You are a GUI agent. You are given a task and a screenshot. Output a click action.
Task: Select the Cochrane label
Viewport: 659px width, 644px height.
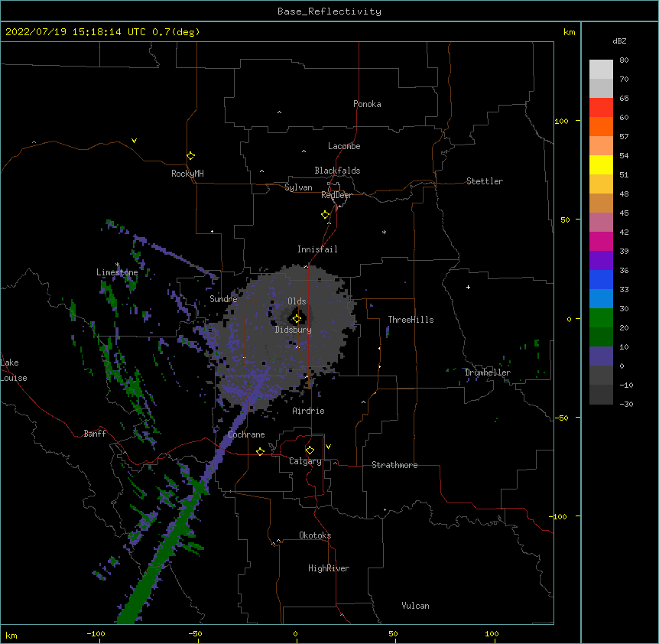point(247,434)
